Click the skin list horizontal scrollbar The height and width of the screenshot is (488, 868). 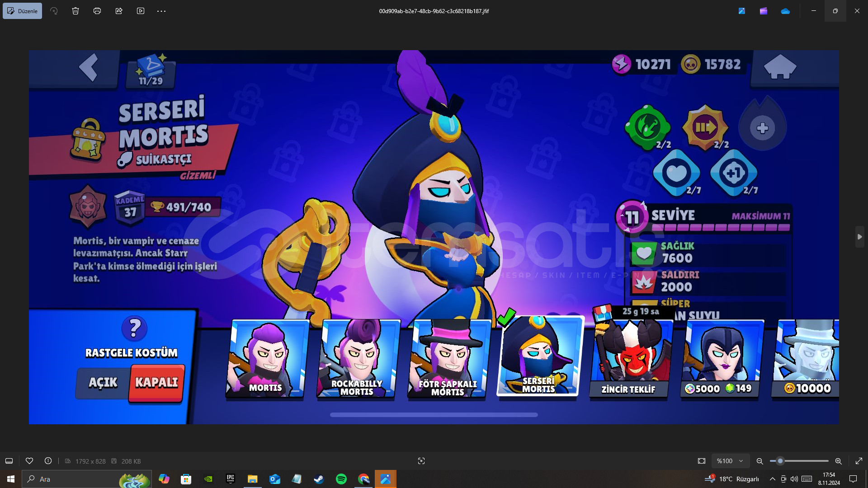(x=434, y=414)
